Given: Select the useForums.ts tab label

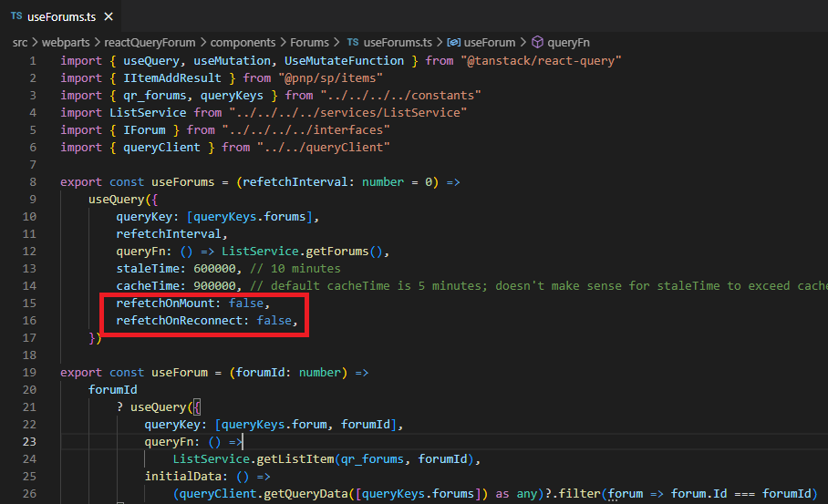Looking at the screenshot, I should (62, 16).
